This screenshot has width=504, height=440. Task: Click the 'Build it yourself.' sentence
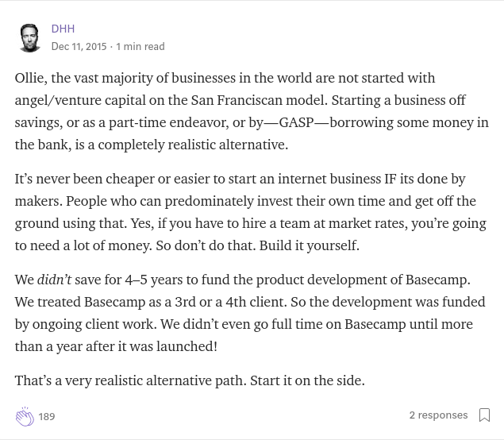(x=310, y=245)
